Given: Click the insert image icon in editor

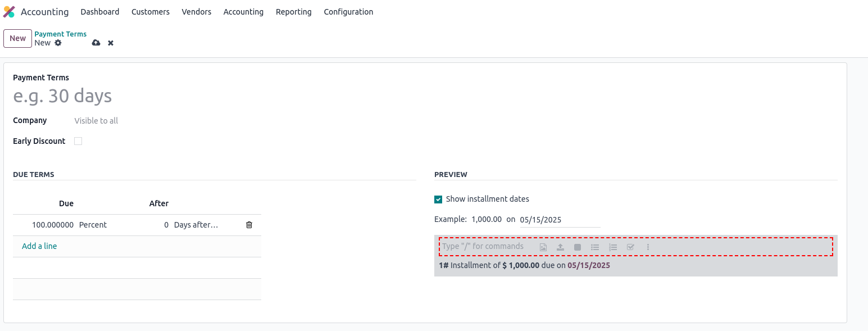Looking at the screenshot, I should [x=543, y=247].
